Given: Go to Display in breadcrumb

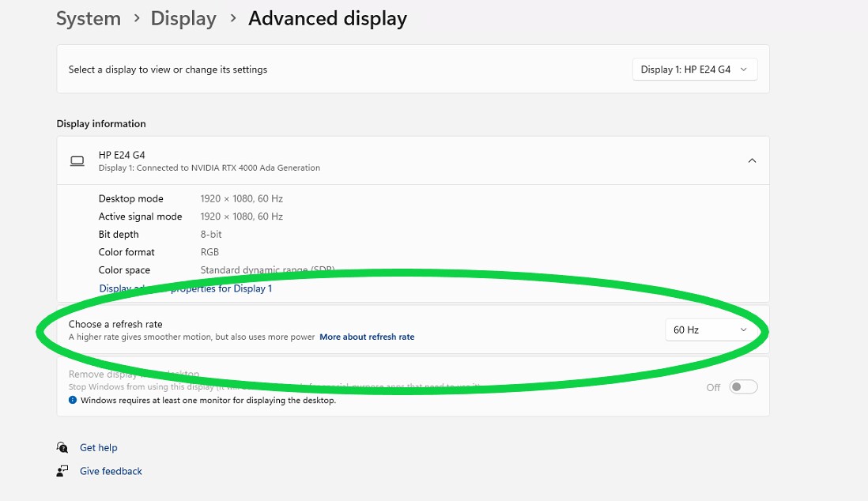Looking at the screenshot, I should coord(183,18).
